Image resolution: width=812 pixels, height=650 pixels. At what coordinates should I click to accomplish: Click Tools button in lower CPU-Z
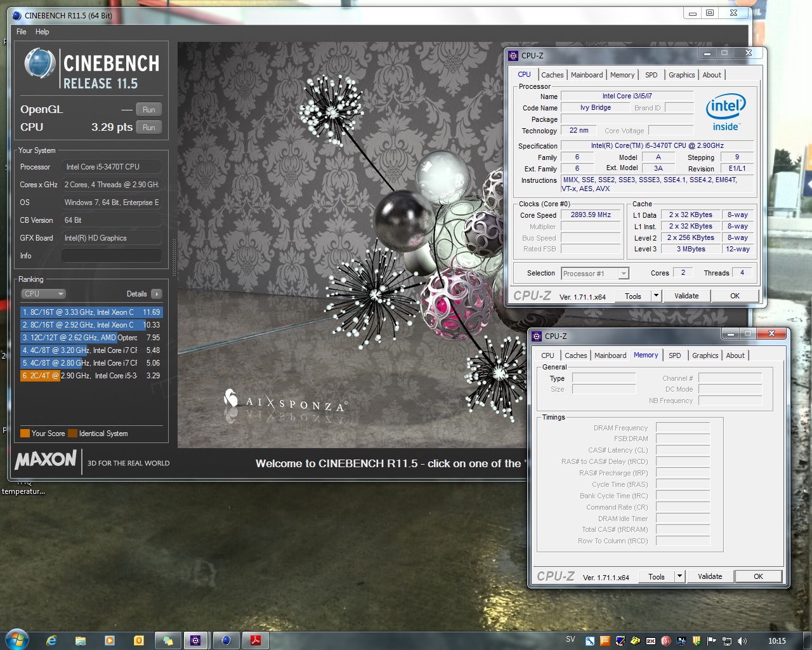(657, 576)
